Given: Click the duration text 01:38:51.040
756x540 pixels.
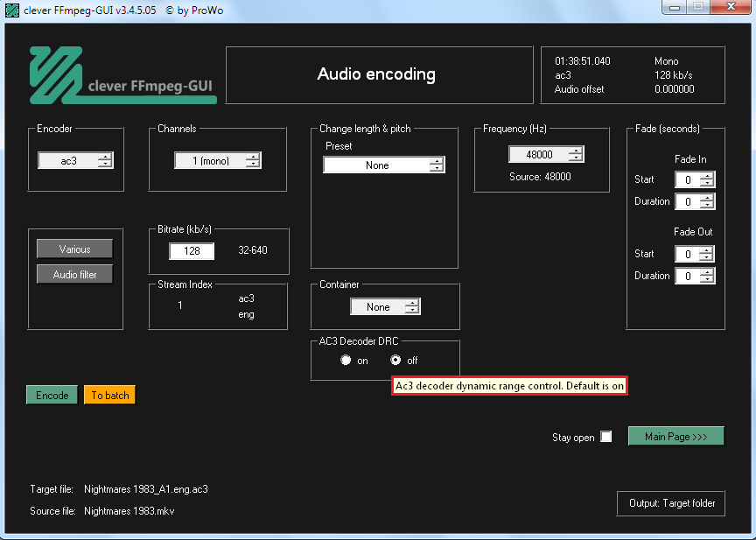Looking at the screenshot, I should [583, 61].
